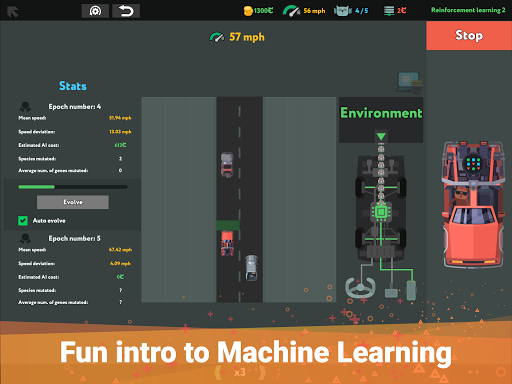Select the Epoch number 4 entry
Image resolution: width=512 pixels, height=384 pixels.
75,107
